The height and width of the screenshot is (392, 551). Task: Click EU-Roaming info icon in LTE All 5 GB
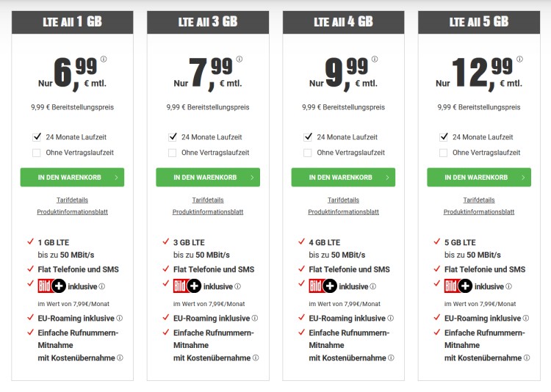pos(526,319)
